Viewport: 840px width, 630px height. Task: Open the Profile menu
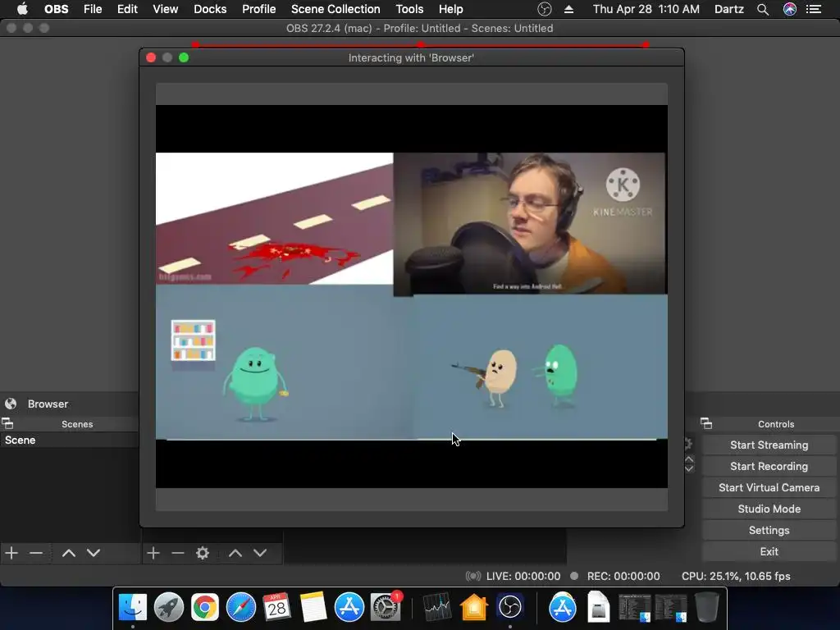(x=258, y=9)
